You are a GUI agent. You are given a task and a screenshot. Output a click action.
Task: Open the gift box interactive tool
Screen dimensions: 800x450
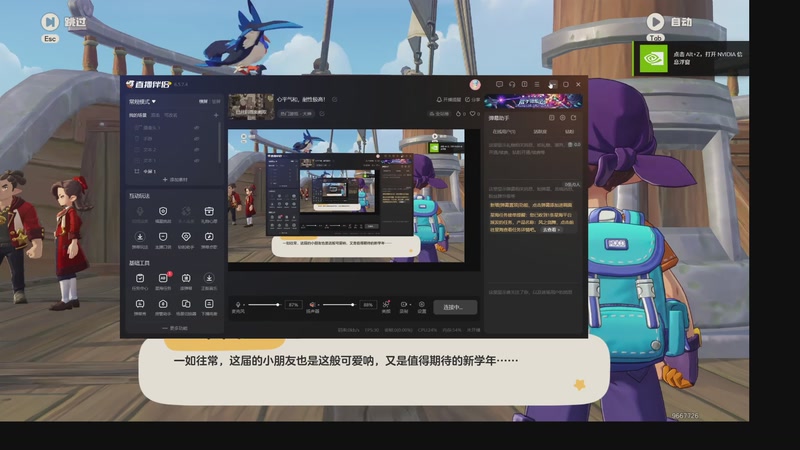pyautogui.click(x=209, y=214)
